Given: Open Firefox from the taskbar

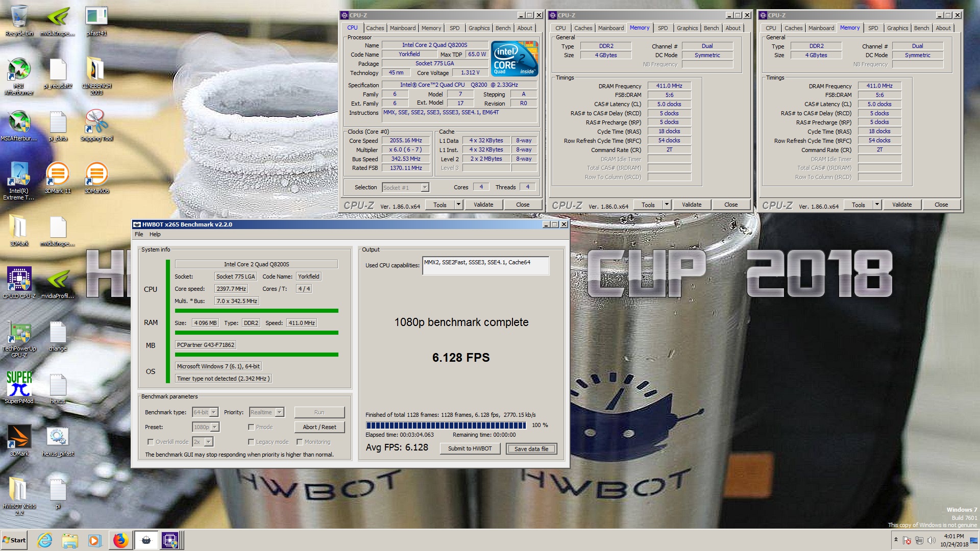Looking at the screenshot, I should click(x=120, y=540).
